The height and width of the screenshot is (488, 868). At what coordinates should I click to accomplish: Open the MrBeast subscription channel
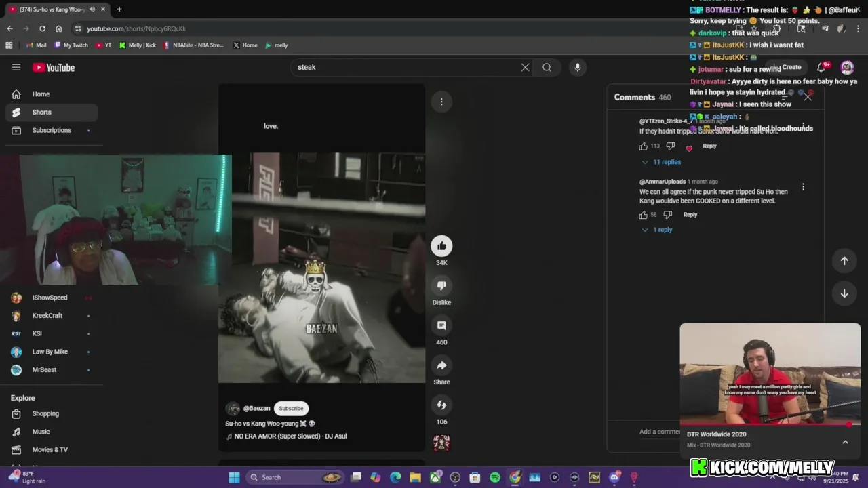click(52, 370)
